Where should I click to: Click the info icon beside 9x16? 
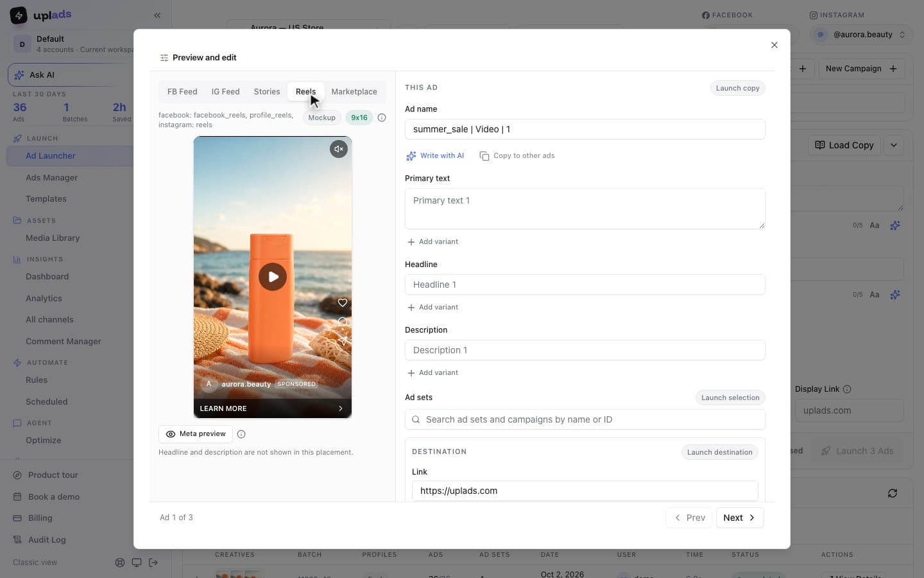click(382, 118)
